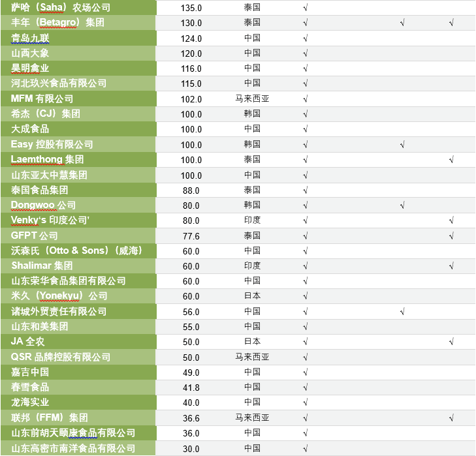
Task: Click 马来西亚 in the 联邦（FFM）集团 row
Action: [252, 418]
